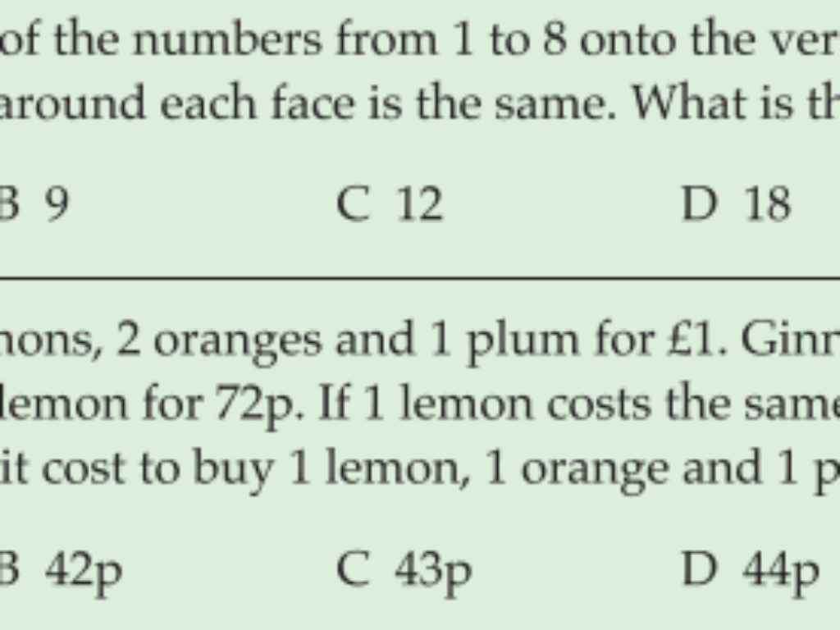840x630 pixels.
Task: Select answer option B 42p
Action: point(61,570)
